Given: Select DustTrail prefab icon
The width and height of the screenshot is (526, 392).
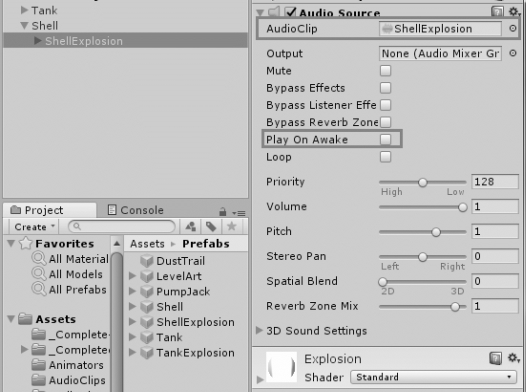Looking at the screenshot, I should (x=147, y=261).
